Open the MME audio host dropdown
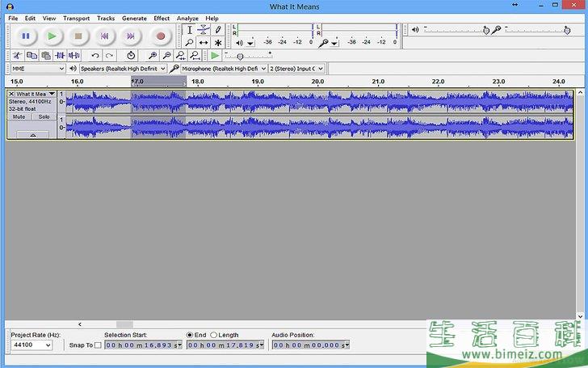The height and width of the screenshot is (368, 588). [38, 69]
